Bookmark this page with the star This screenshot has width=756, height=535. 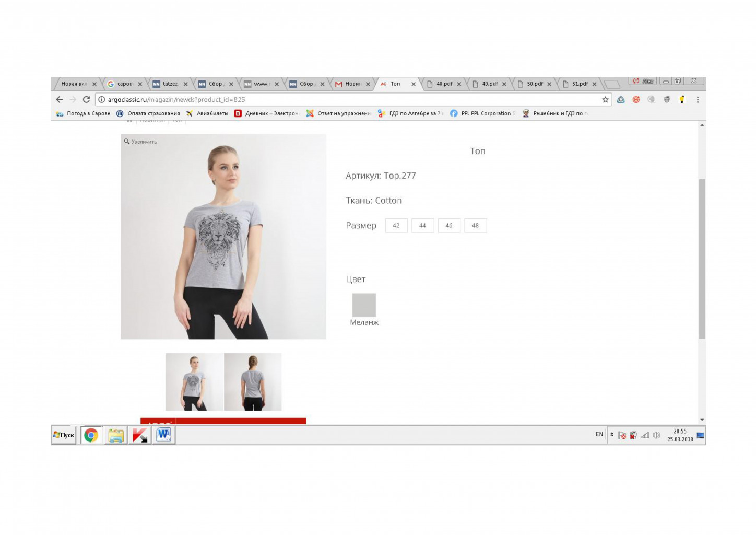click(x=605, y=99)
